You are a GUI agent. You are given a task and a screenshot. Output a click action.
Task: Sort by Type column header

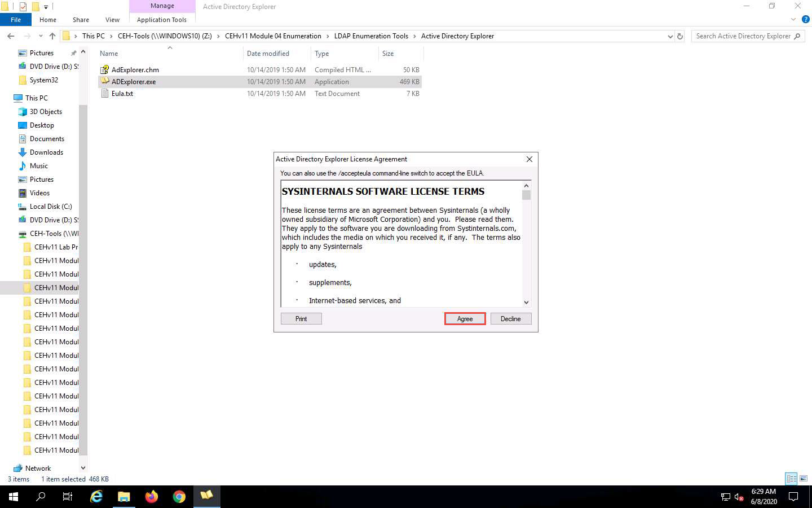[321, 54]
